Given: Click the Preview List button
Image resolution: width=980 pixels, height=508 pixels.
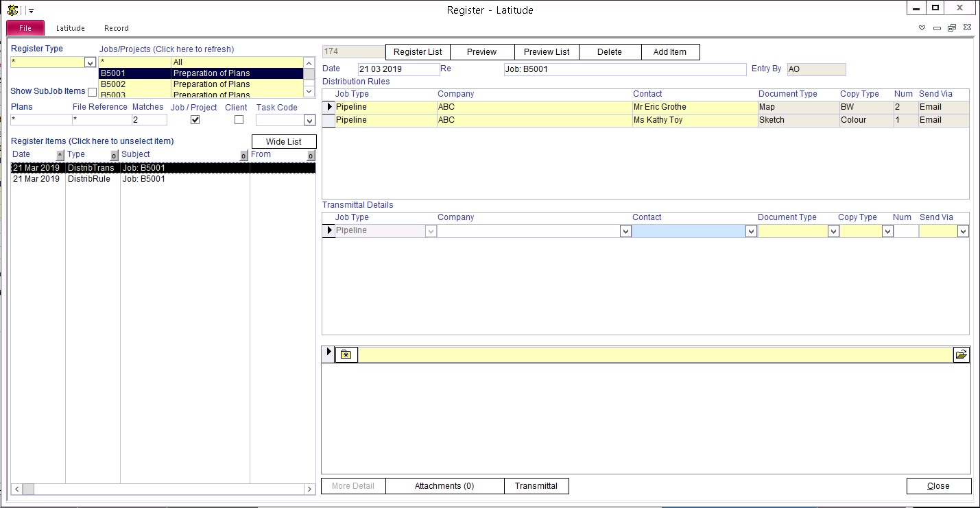Looking at the screenshot, I should coord(547,52).
